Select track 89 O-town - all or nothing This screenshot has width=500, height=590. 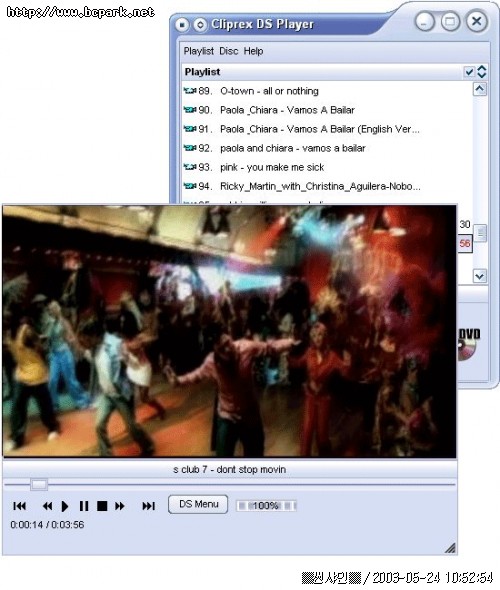tap(326, 91)
